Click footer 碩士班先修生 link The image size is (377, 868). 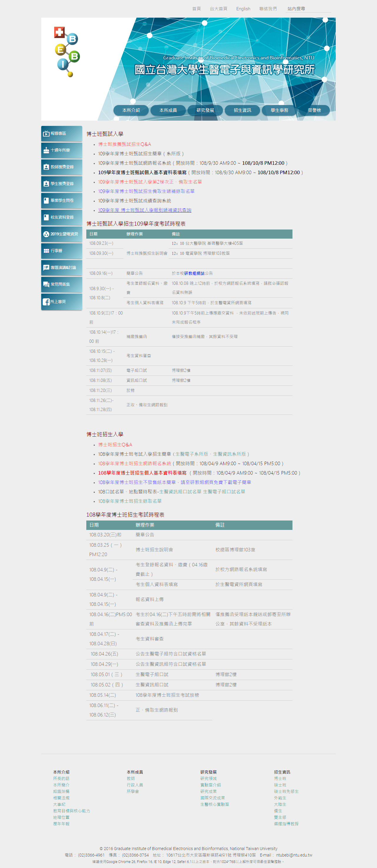coord(286,791)
